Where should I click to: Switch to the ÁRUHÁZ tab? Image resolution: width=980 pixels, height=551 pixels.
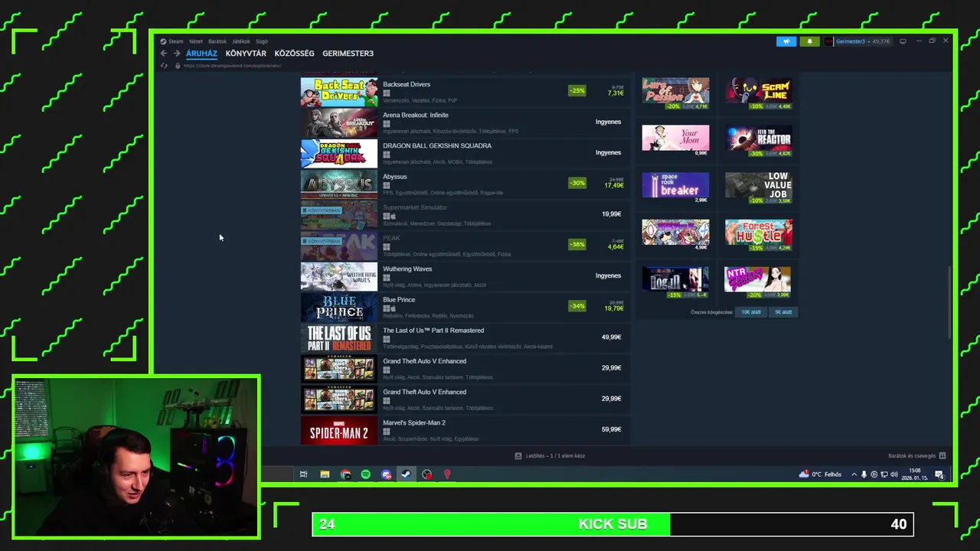[x=201, y=54]
